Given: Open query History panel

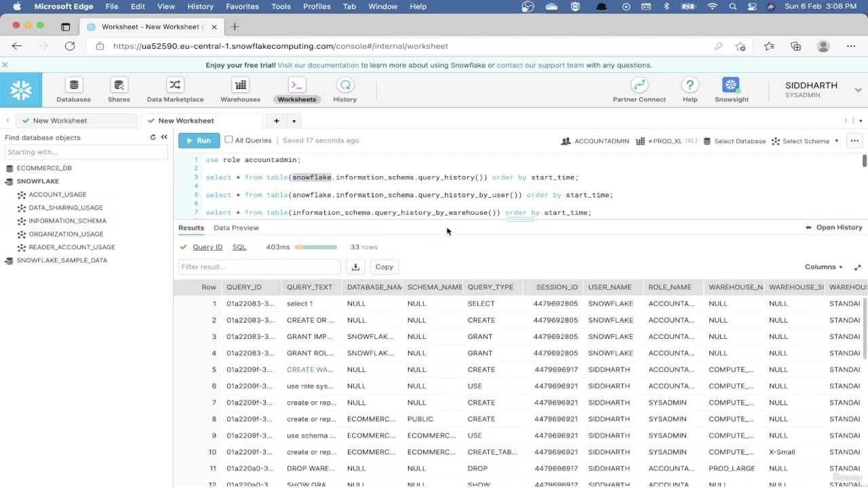Looking at the screenshot, I should coord(833,228).
